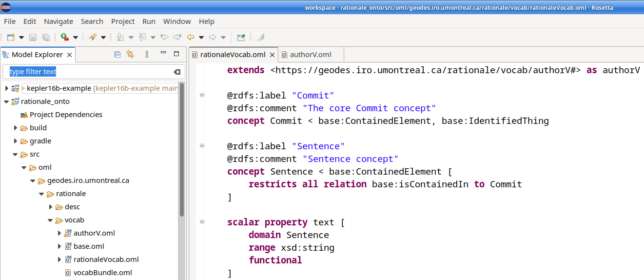
Task: Fold the scalar property text block
Action: click(202, 222)
